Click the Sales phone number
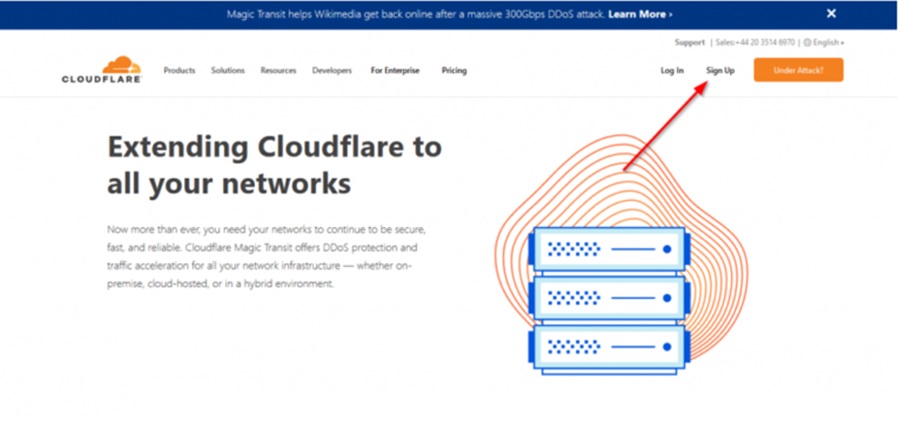Screen dimensions: 900x421 pyautogui.click(x=756, y=43)
